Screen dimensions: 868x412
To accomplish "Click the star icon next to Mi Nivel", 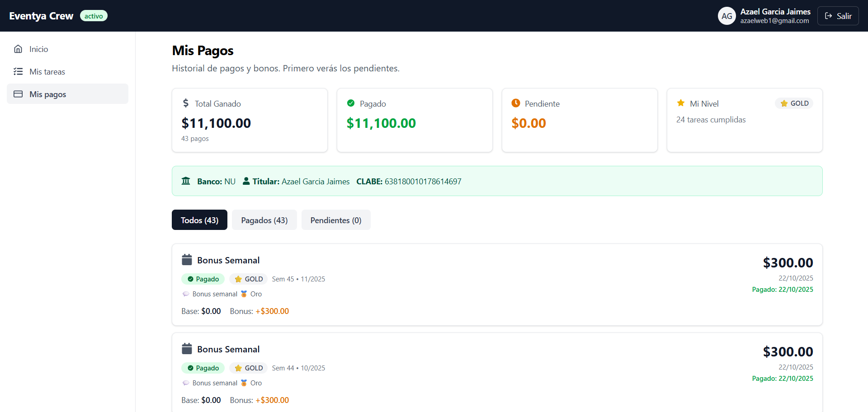I will point(681,103).
